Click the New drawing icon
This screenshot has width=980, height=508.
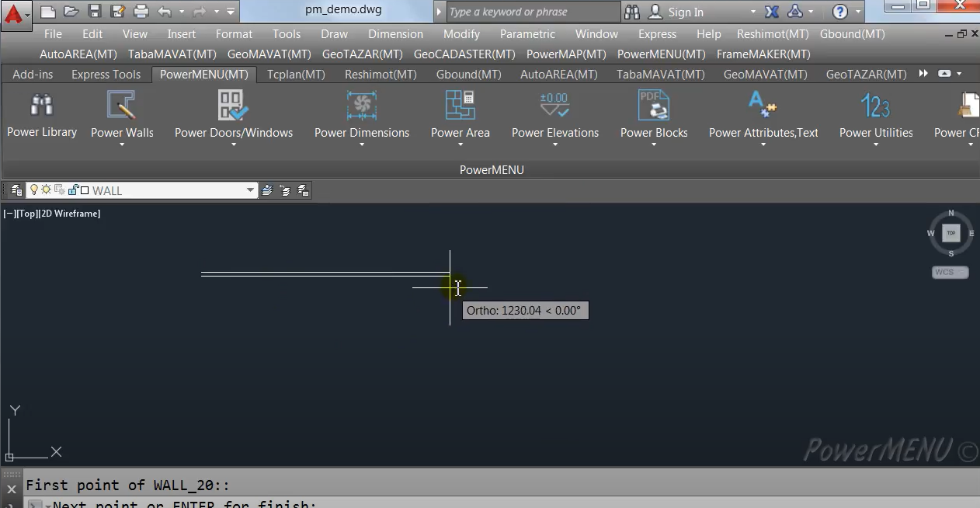pyautogui.click(x=47, y=12)
